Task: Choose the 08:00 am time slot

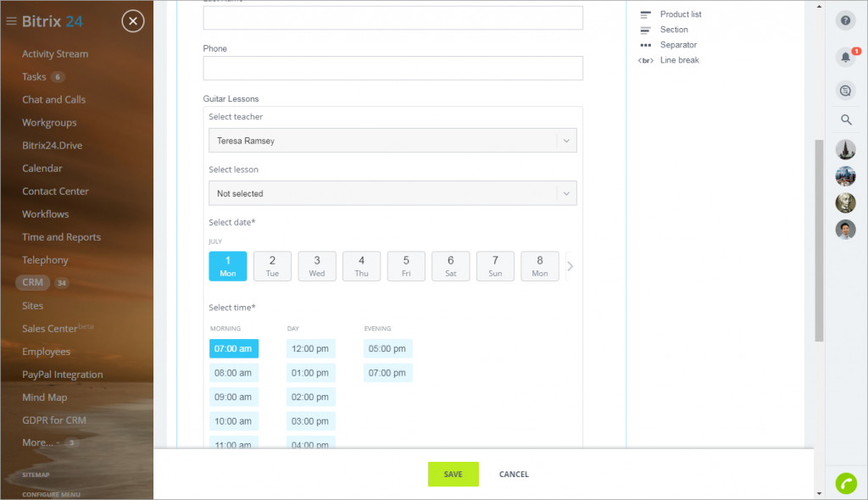Action: (x=234, y=373)
